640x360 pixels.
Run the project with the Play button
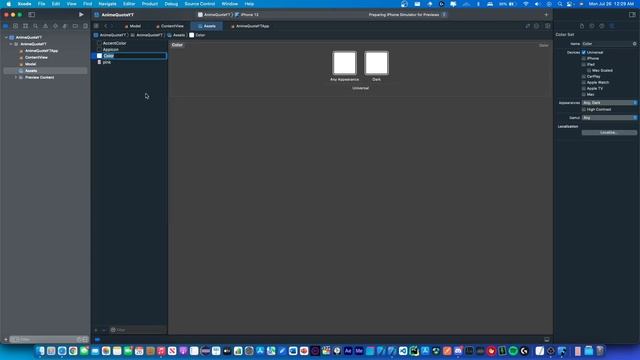point(81,14)
